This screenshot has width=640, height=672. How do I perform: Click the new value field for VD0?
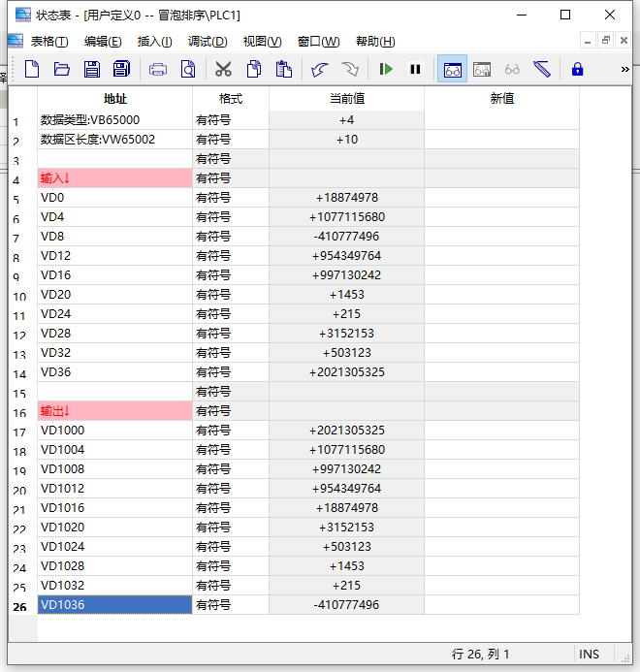click(502, 198)
